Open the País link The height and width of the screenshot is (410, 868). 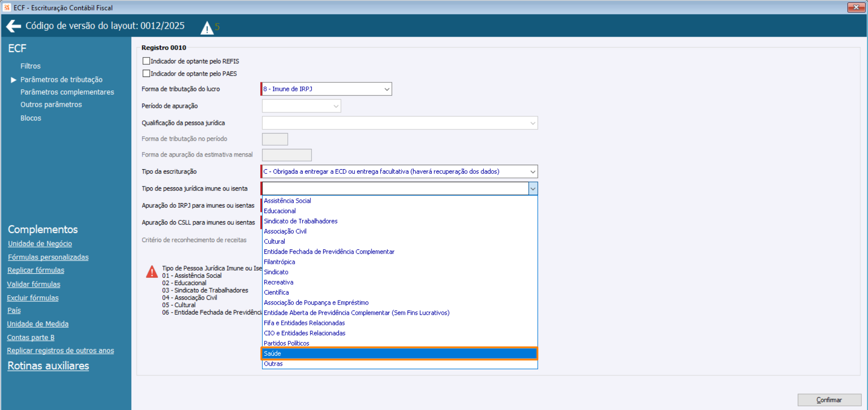pyautogui.click(x=14, y=310)
